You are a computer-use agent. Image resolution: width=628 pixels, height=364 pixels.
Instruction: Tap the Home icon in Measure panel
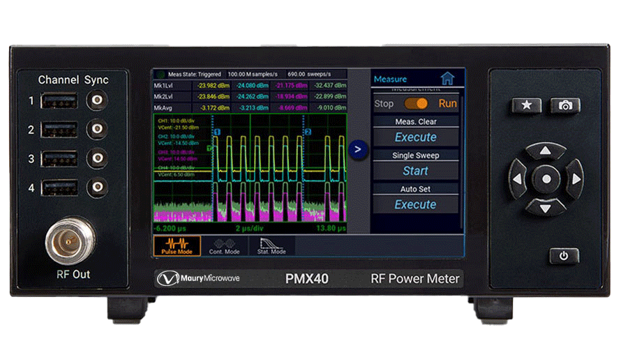click(x=447, y=79)
